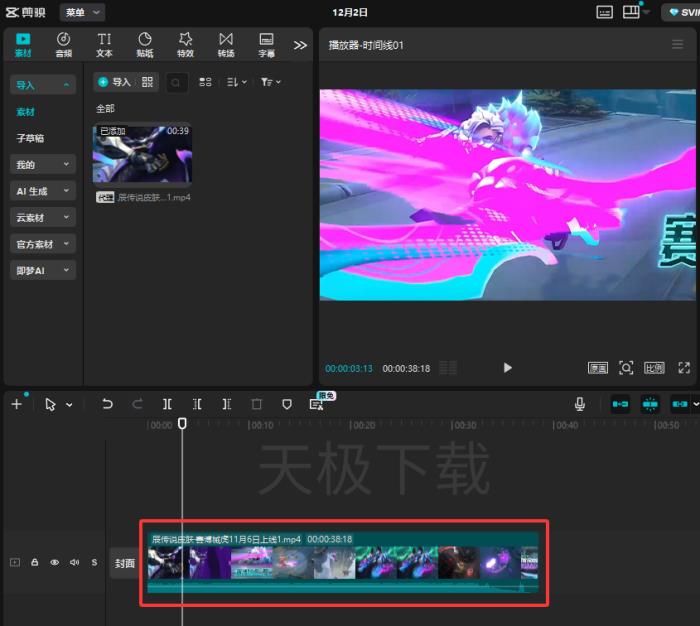Select the 转场 (Transitions) icon

[226, 44]
